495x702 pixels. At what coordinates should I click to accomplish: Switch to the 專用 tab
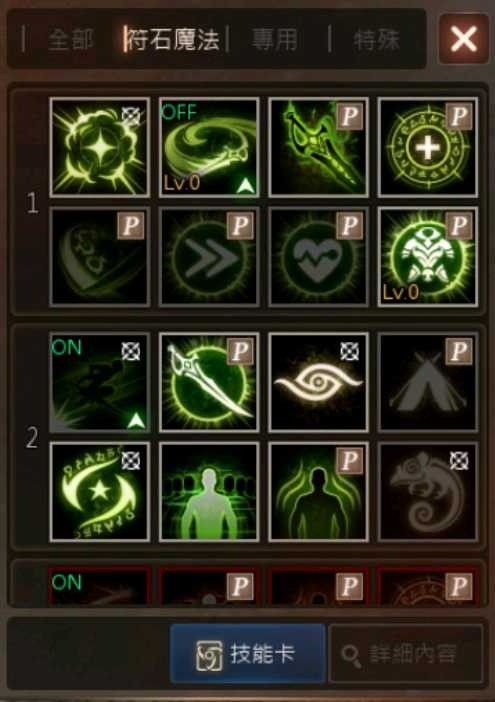click(274, 39)
